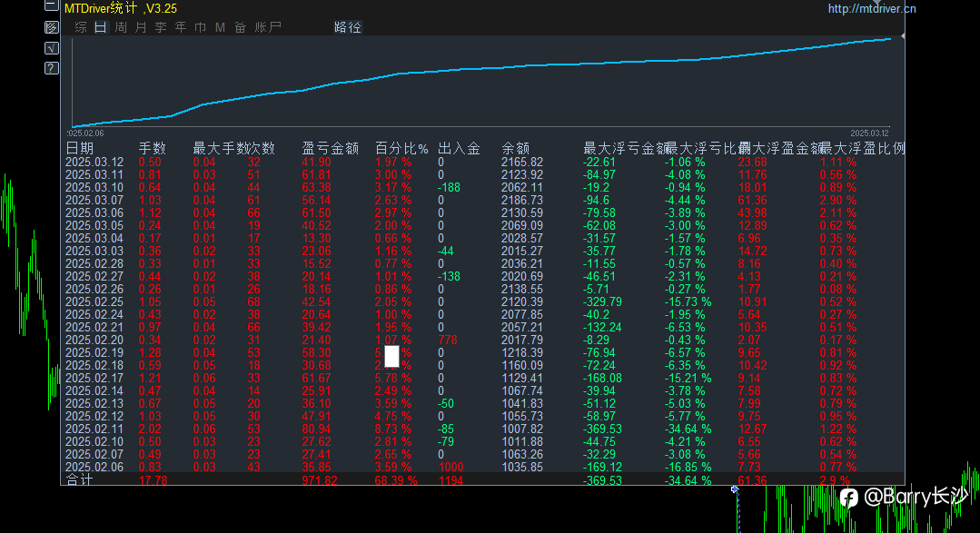Click the floating loss value -168.08

pos(602,378)
